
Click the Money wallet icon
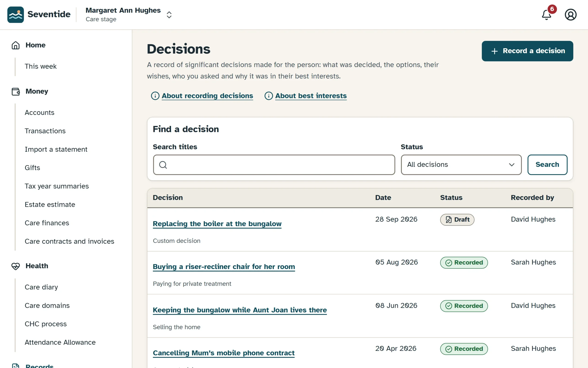pyautogui.click(x=16, y=92)
